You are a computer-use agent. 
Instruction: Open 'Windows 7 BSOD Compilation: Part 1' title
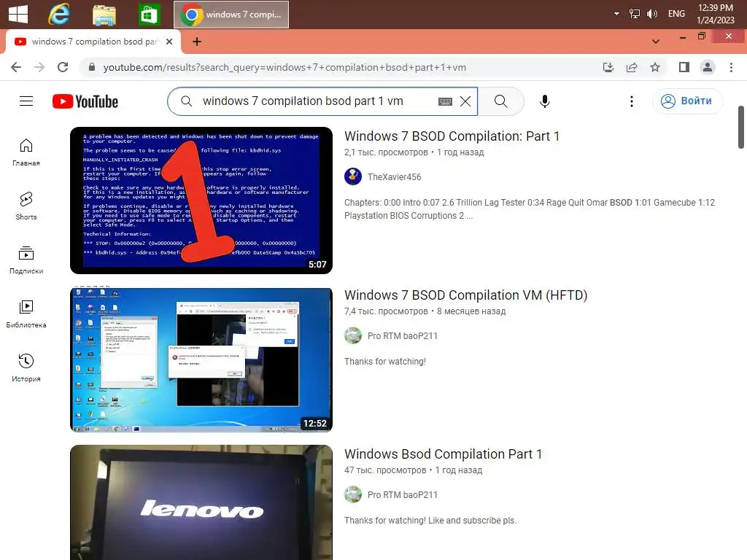pyautogui.click(x=452, y=136)
